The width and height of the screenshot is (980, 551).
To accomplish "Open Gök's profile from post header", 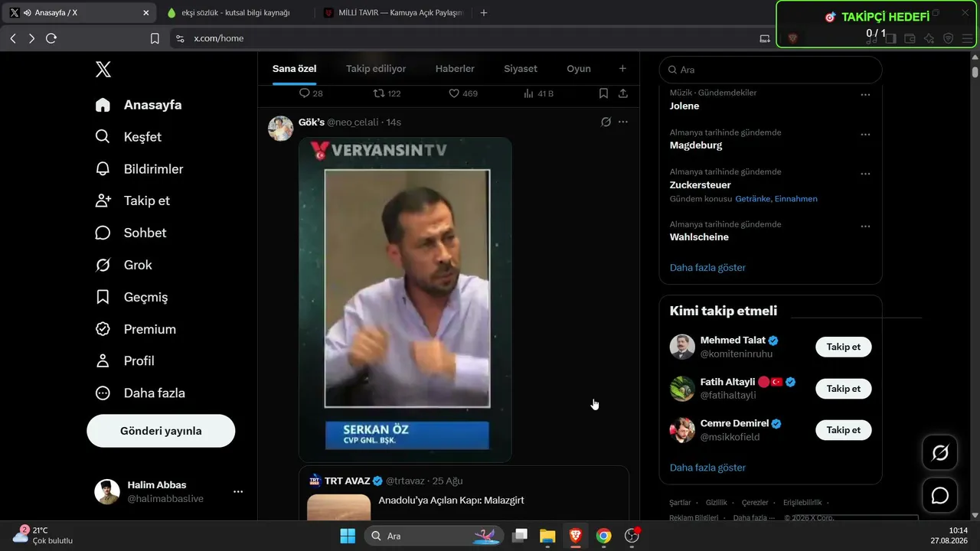I will click(311, 122).
